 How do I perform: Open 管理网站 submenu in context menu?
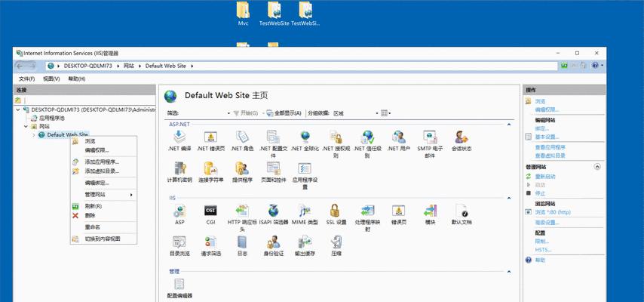[103, 195]
